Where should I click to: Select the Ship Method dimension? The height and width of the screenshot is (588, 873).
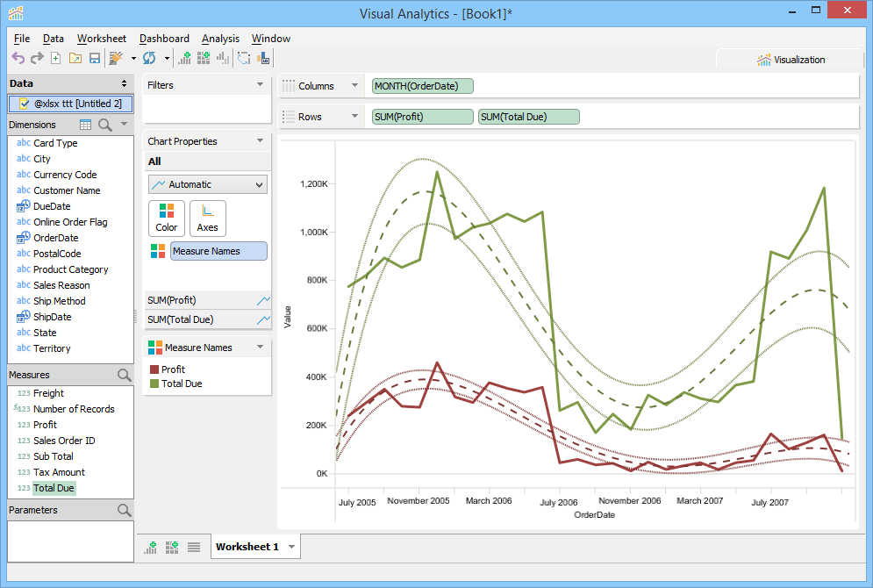tap(60, 301)
